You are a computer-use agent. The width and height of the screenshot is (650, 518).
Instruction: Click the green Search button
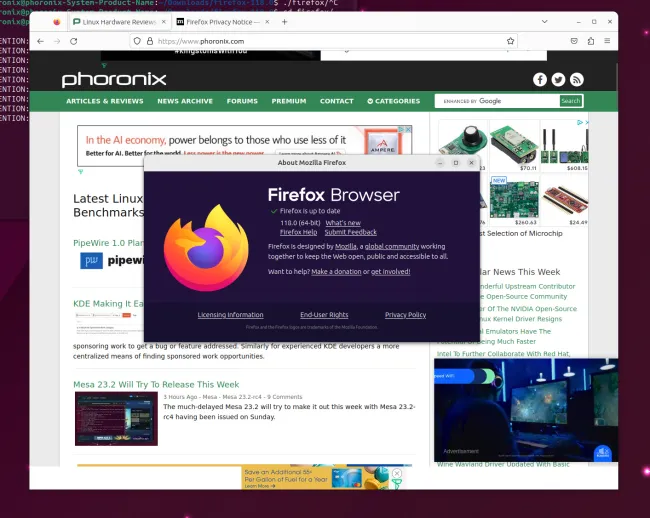click(571, 101)
